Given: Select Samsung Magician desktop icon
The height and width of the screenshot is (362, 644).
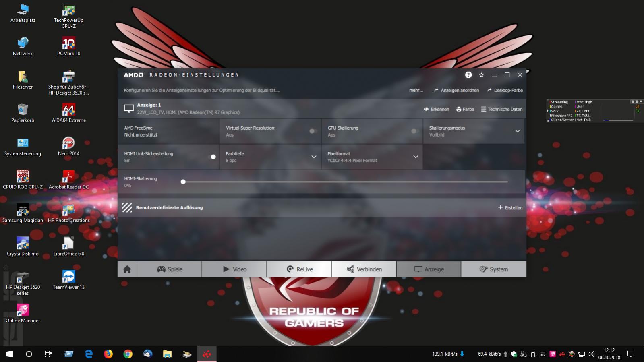Looking at the screenshot, I should [23, 213].
